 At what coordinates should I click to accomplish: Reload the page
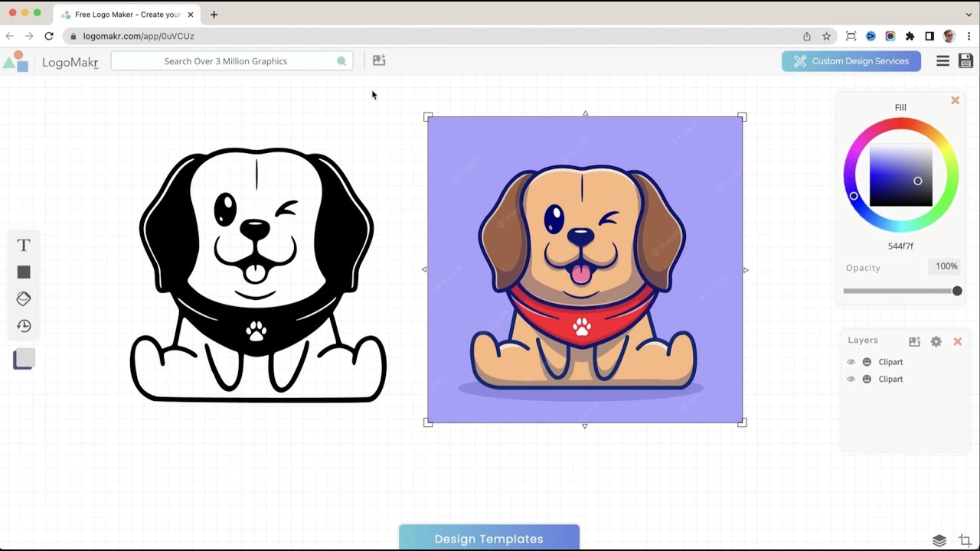(x=49, y=36)
